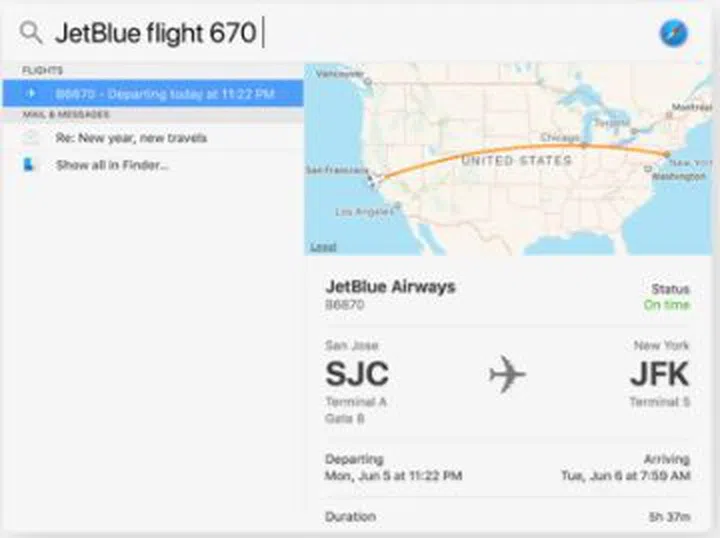
Task: Click the JFK airport code
Action: tap(659, 375)
